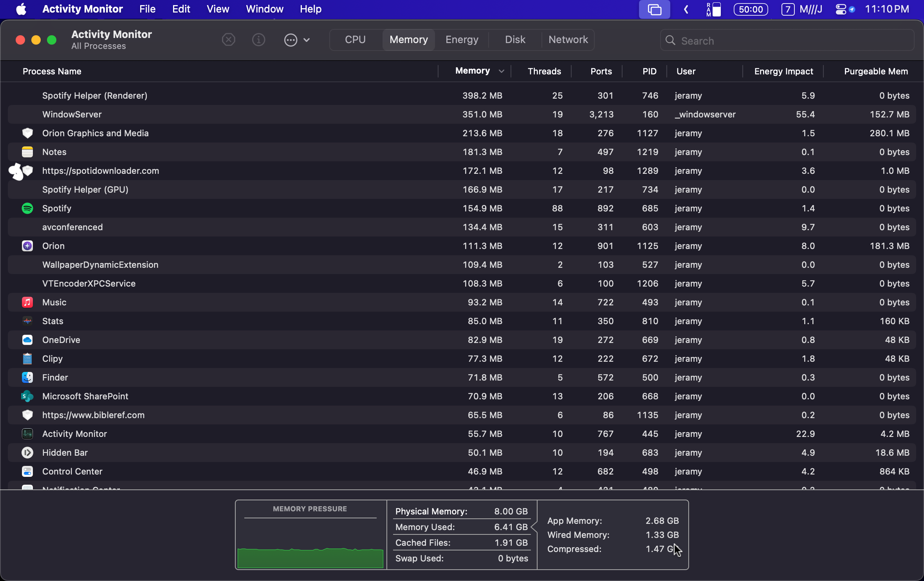Switch to the Network tab
The image size is (924, 581).
click(568, 40)
